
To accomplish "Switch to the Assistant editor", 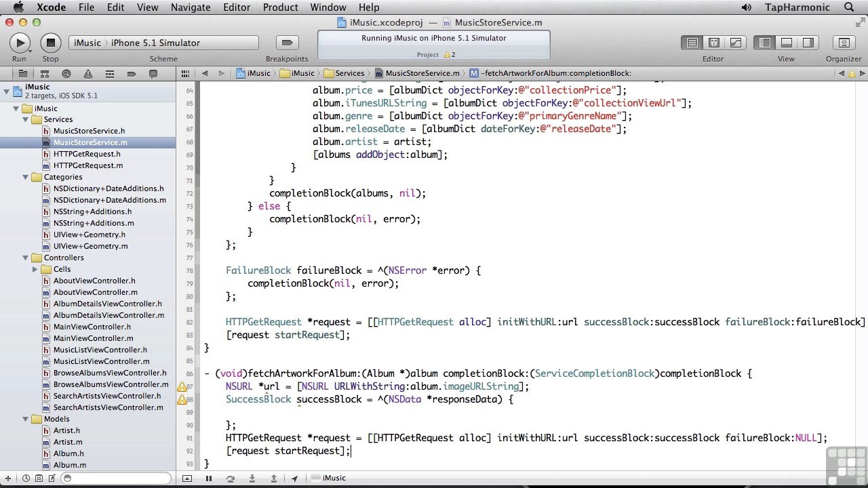I will coord(713,43).
